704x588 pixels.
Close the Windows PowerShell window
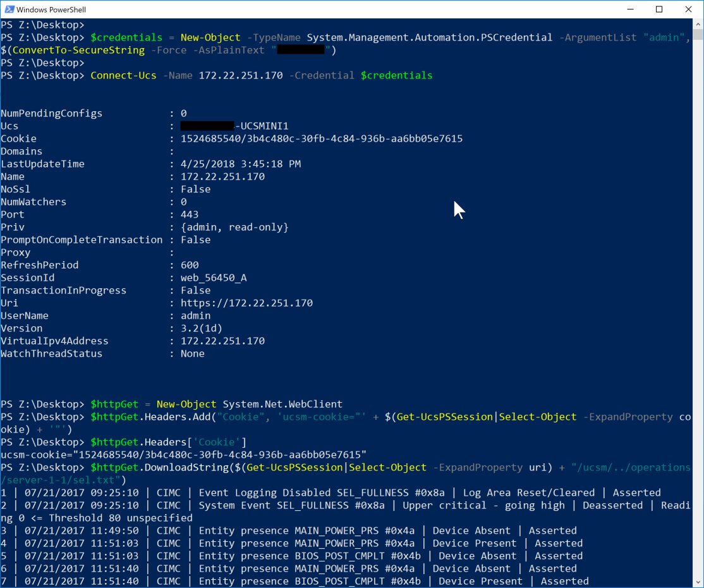pyautogui.click(x=688, y=9)
